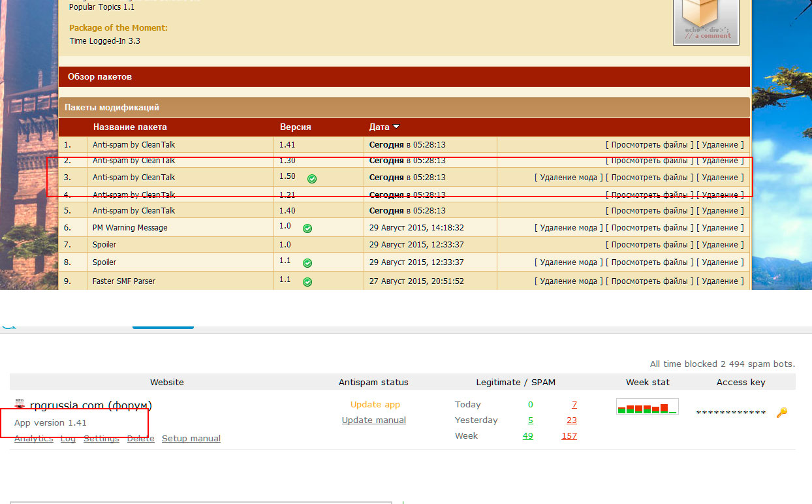Click Удаление for Faster SMF Parser row
Screen dimensions: 812x504
[x=720, y=281]
